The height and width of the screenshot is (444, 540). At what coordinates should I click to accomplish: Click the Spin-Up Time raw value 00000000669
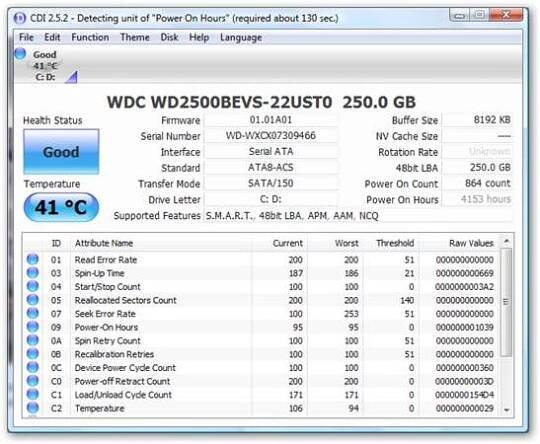(465, 273)
